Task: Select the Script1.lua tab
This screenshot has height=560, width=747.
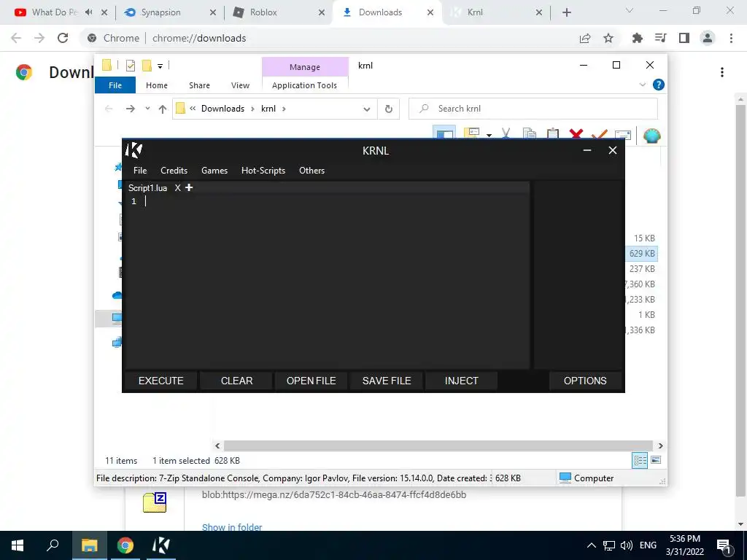Action: pyautogui.click(x=147, y=188)
